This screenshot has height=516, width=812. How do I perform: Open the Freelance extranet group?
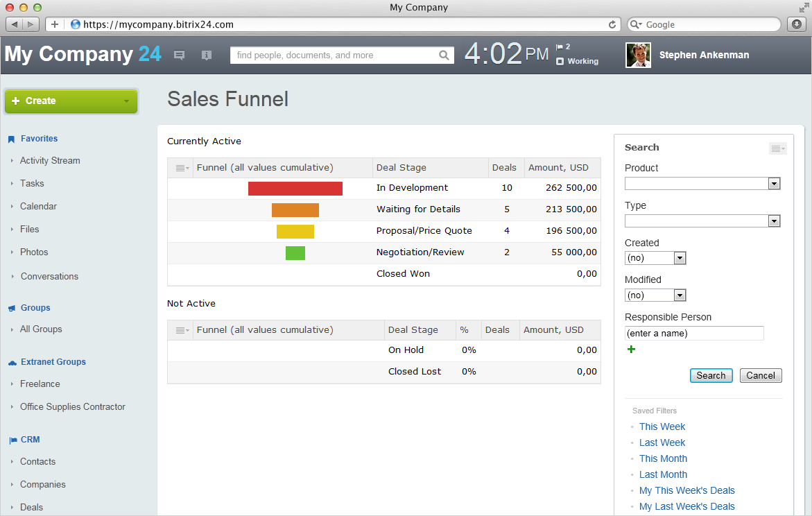40,384
